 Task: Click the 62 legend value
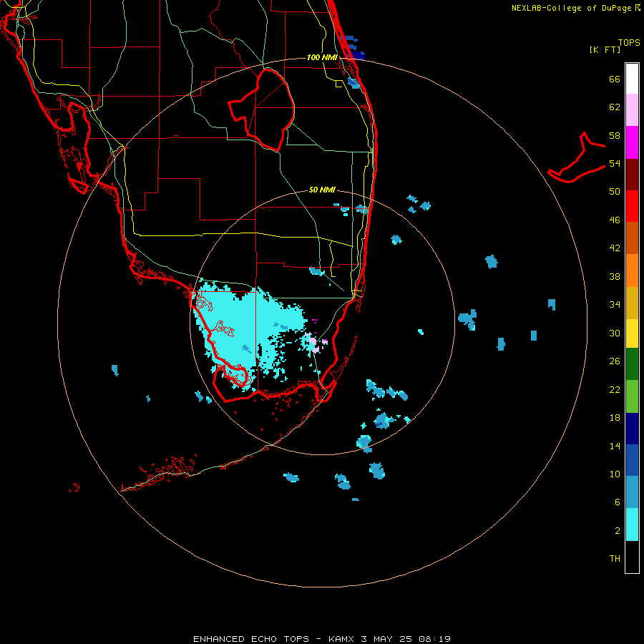coord(615,107)
